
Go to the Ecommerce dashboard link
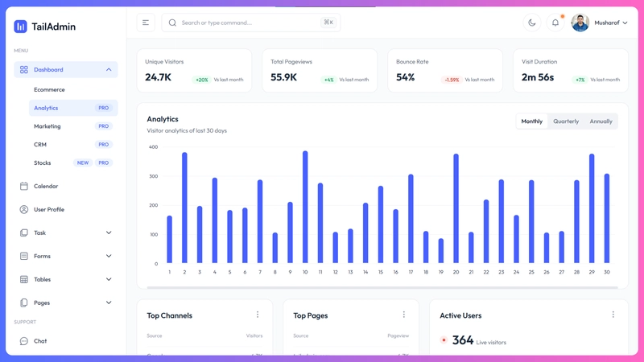(x=49, y=89)
